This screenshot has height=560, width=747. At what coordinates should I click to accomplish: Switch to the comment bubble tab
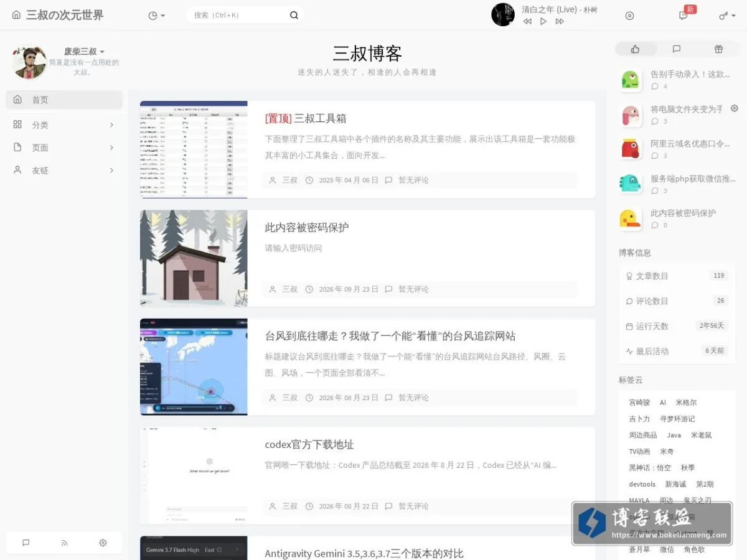(677, 49)
